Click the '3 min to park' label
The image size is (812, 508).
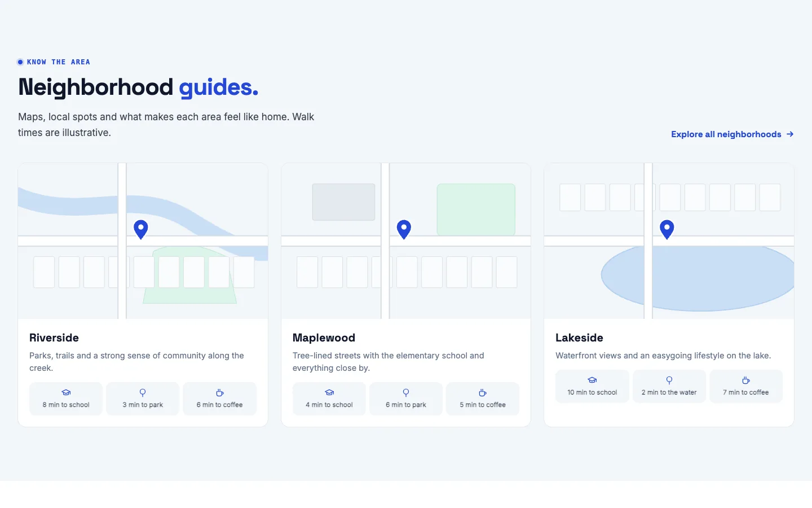coord(143,405)
